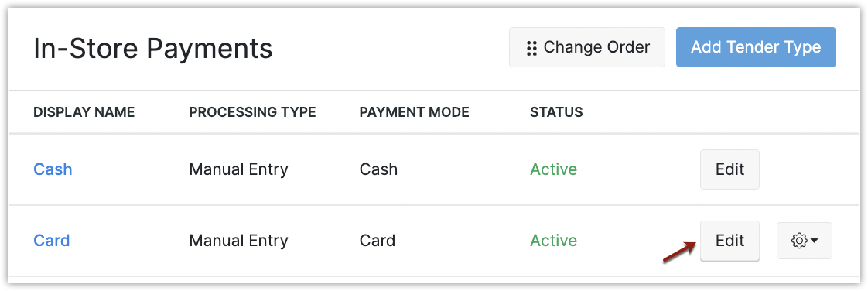Click the In-Store Payments heading

[x=152, y=48]
